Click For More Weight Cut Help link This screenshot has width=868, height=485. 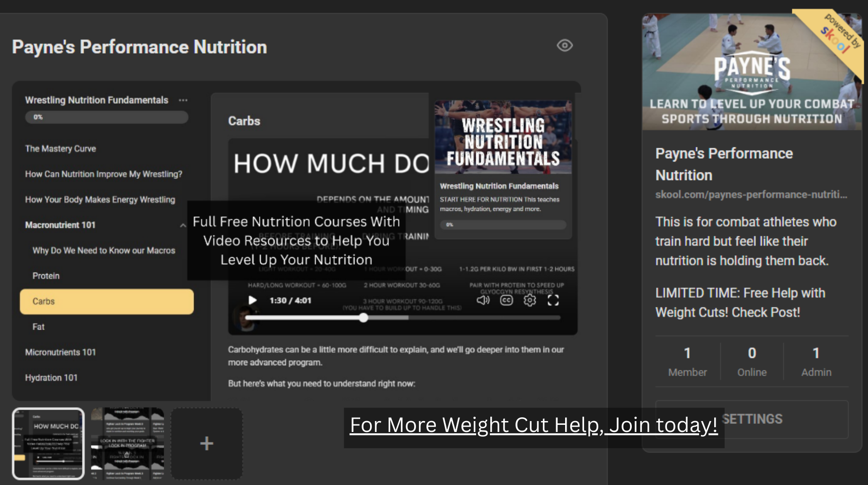click(x=534, y=425)
